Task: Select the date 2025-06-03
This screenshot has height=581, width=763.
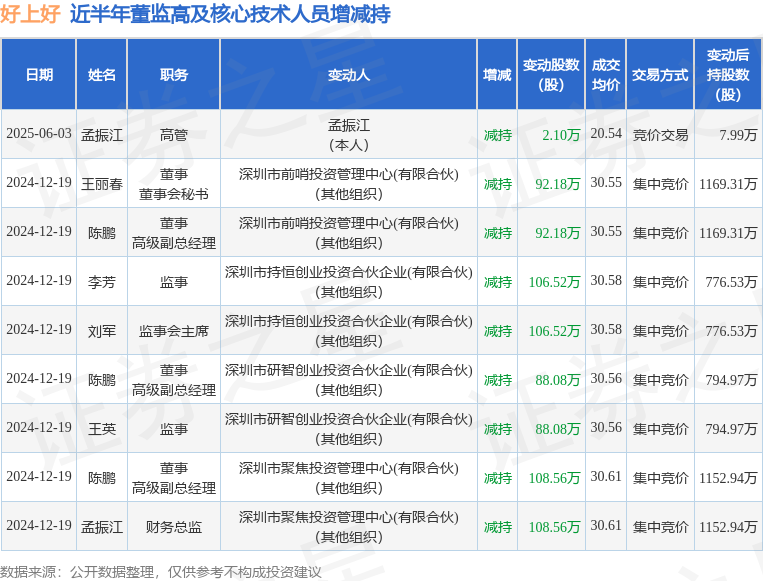Action: [39, 133]
